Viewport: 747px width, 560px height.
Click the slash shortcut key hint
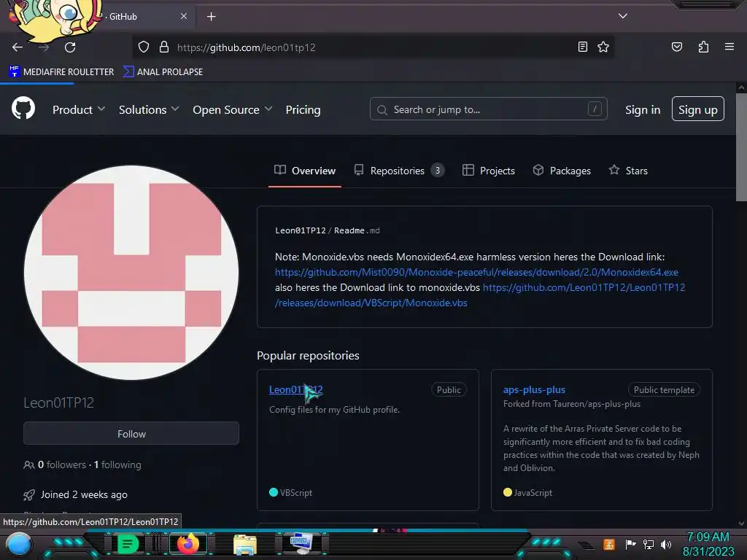[595, 109]
